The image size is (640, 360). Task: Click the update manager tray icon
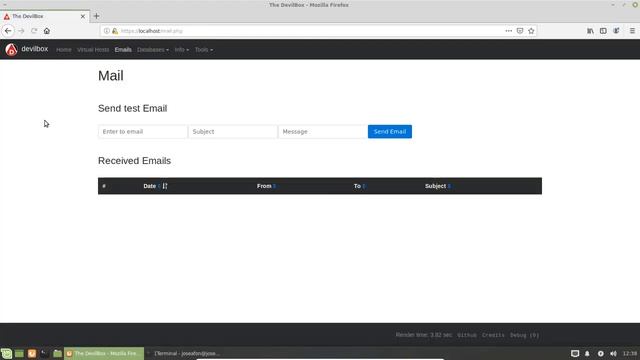click(600, 353)
